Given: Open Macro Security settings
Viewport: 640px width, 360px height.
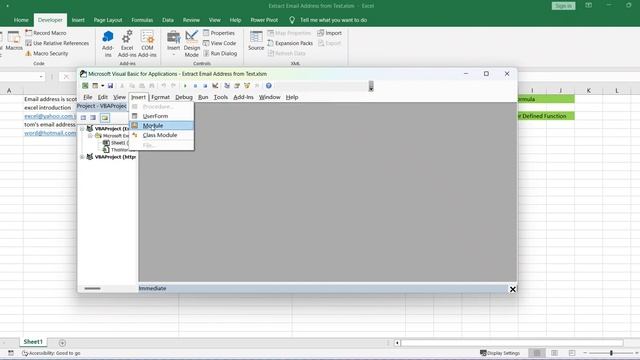Looking at the screenshot, I should 47,53.
